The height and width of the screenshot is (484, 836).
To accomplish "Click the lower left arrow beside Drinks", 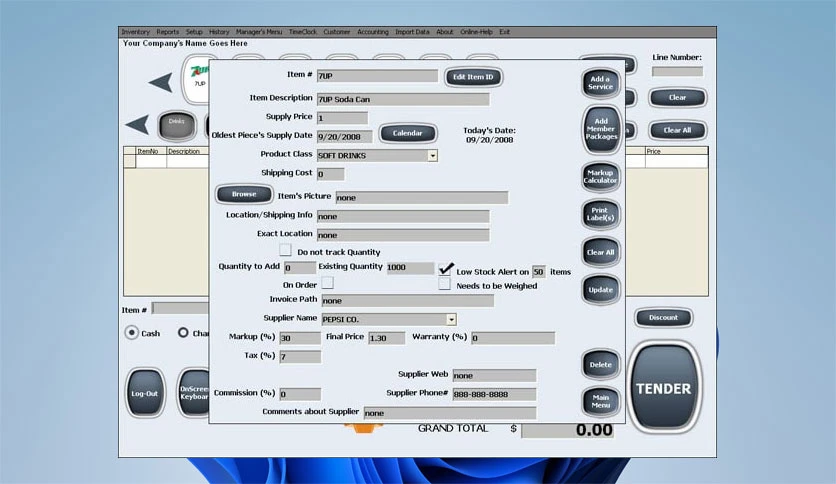I will click(x=137, y=125).
